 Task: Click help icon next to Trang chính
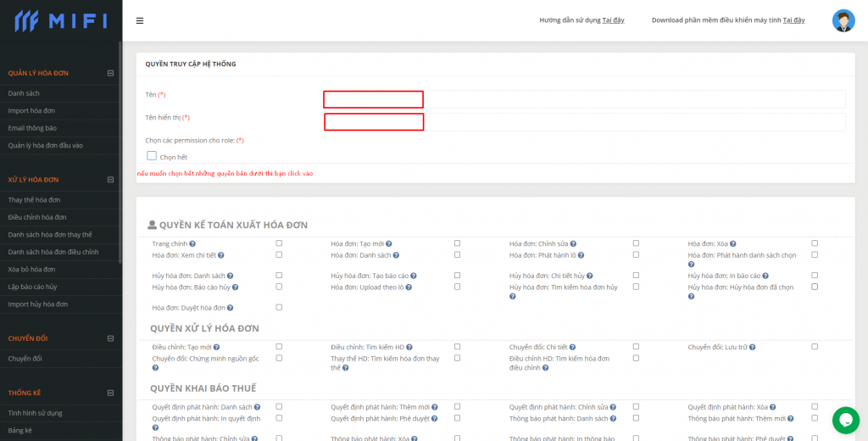click(192, 244)
